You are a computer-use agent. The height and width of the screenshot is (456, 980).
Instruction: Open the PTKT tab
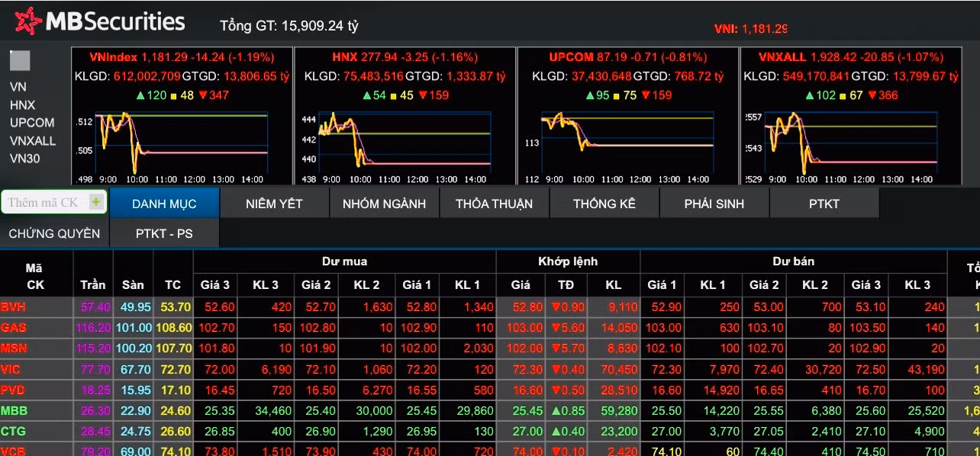tap(824, 204)
